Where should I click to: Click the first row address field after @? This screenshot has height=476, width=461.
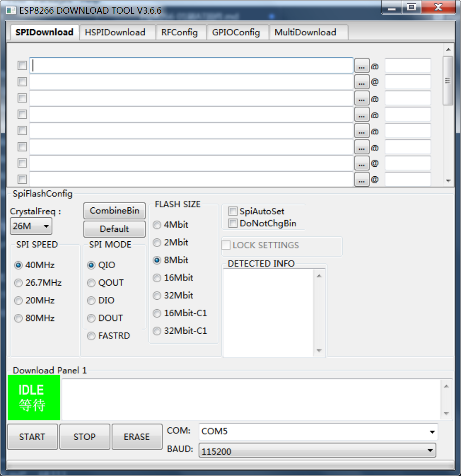tap(408, 66)
